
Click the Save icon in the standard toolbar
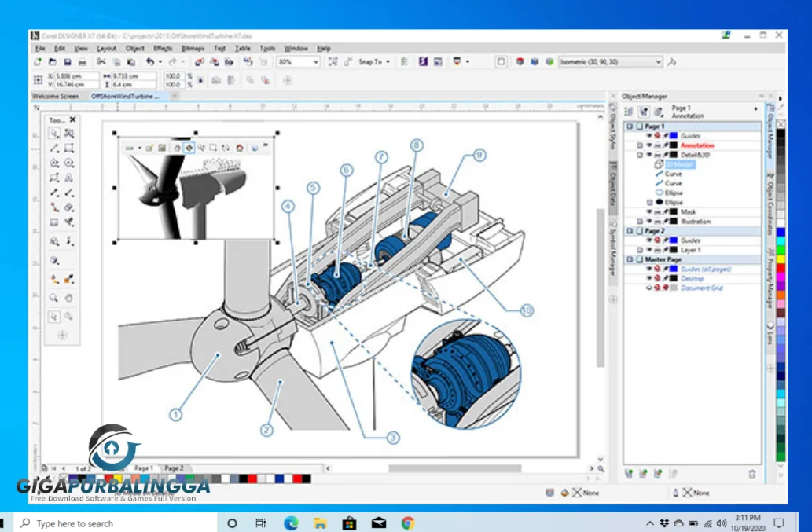68,62
